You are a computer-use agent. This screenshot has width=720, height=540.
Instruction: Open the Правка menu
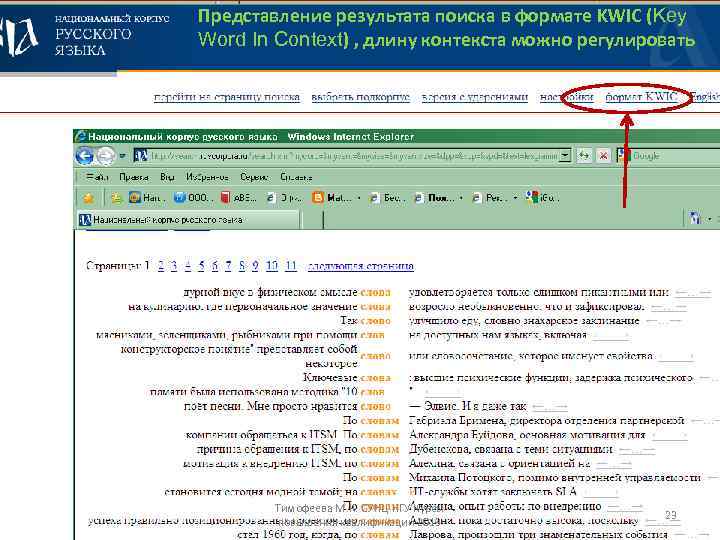(134, 177)
